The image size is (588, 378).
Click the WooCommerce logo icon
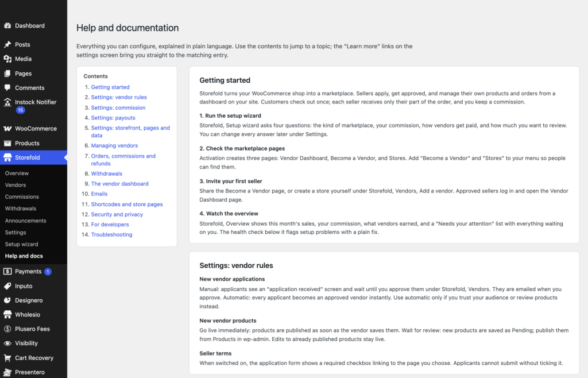click(x=7, y=129)
